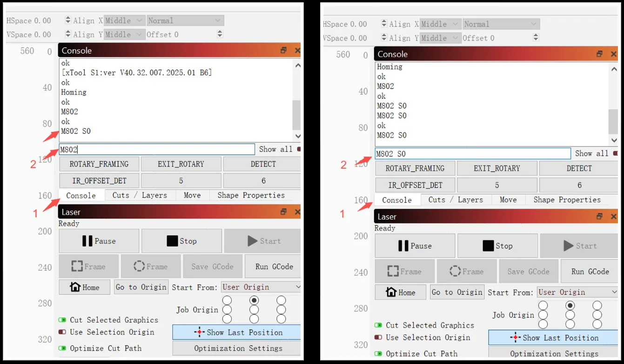Undock the Console panel in left screenshot

click(x=283, y=50)
